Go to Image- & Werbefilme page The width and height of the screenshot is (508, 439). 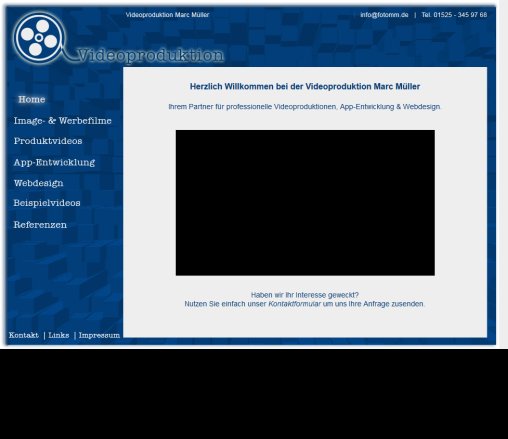(x=63, y=121)
